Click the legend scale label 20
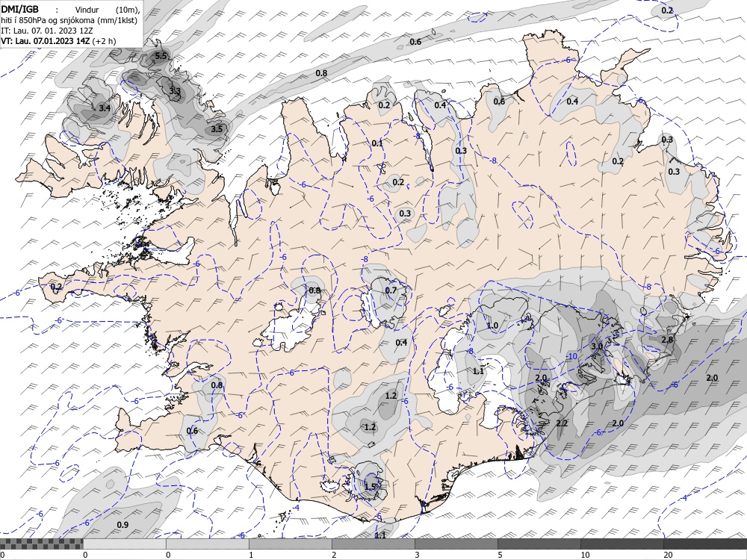The width and height of the screenshot is (747, 560). click(x=668, y=555)
